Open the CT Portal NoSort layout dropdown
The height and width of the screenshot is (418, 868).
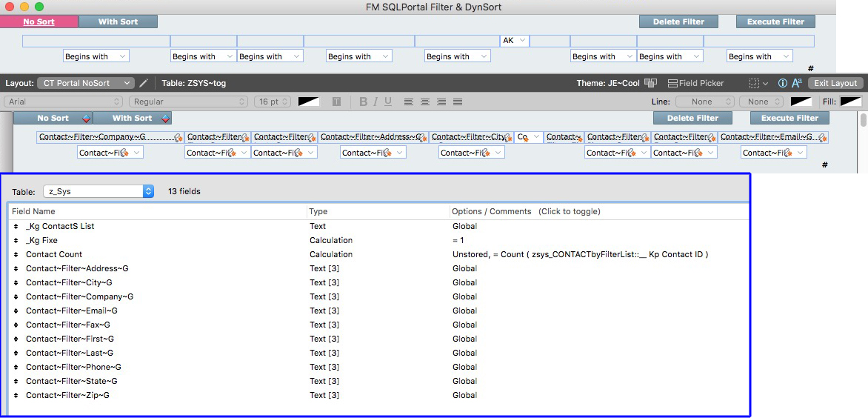pos(86,84)
